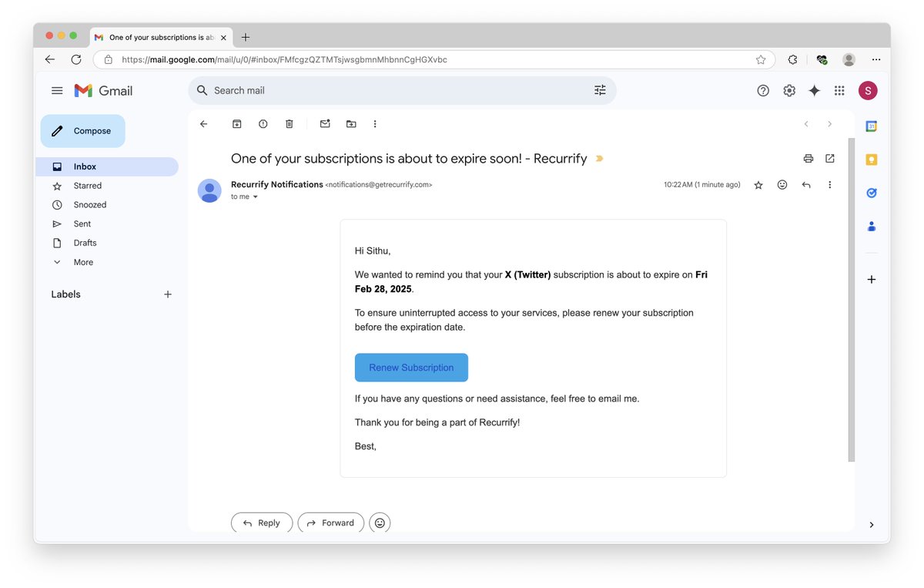Viewport: 924px width, 588px height.
Task: Open the More options menu in the email toolbar
Action: click(x=375, y=124)
